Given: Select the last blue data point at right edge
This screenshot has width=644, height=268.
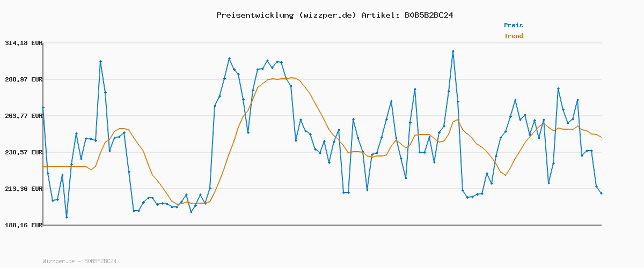Looking at the screenshot, I should tap(601, 193).
